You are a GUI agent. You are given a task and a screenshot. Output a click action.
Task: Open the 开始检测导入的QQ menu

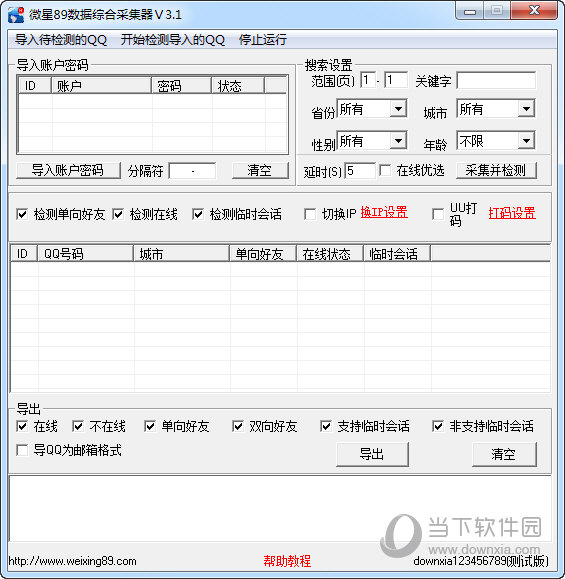pos(172,40)
